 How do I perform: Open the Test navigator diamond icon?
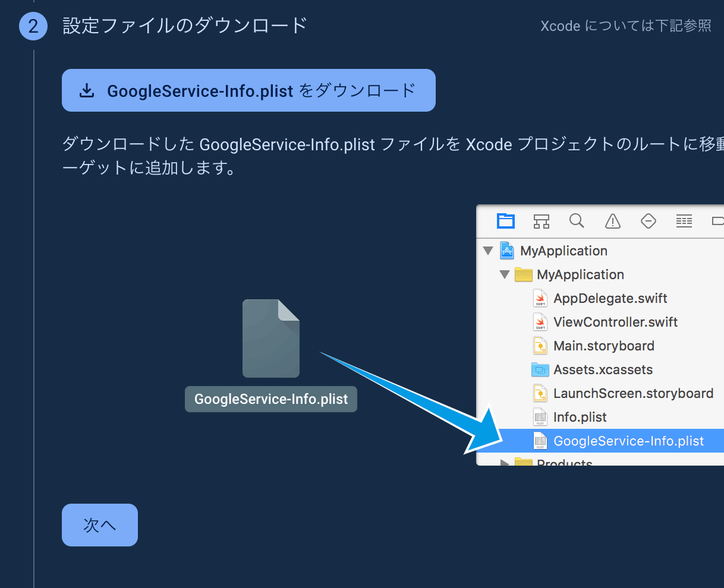649,222
